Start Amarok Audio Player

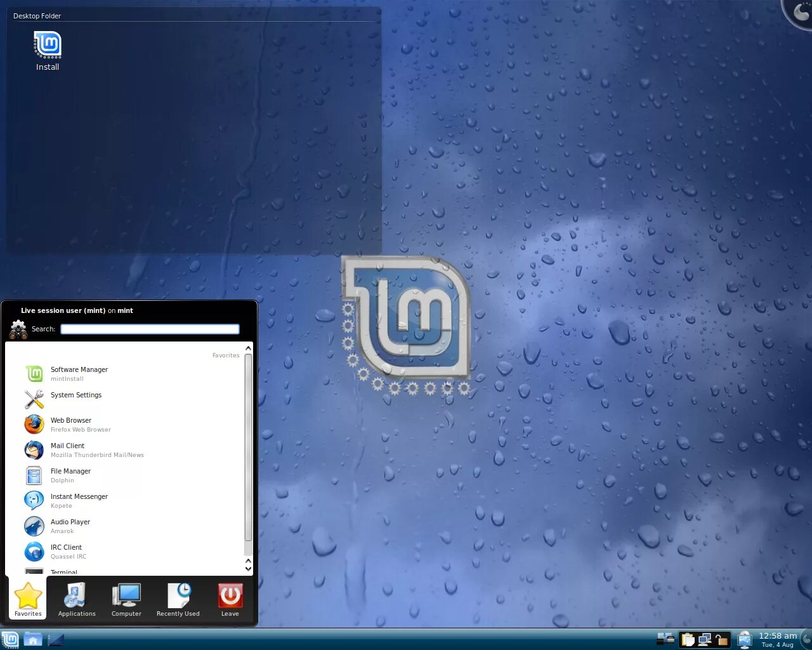click(132, 526)
